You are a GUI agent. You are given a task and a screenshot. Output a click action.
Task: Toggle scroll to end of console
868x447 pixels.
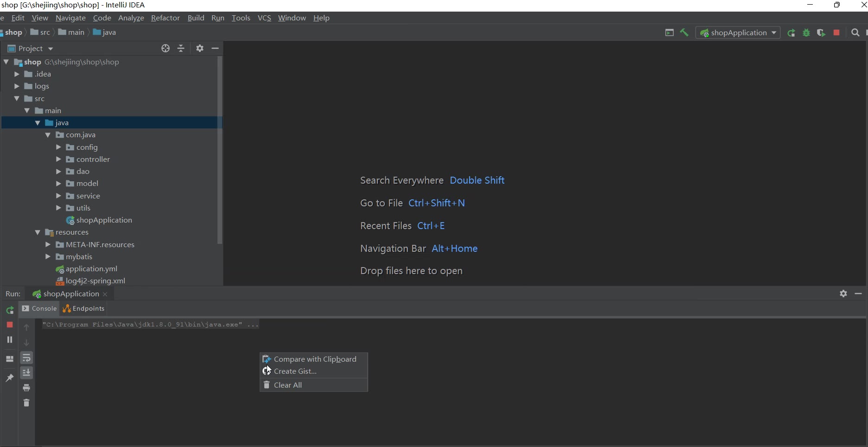26,372
